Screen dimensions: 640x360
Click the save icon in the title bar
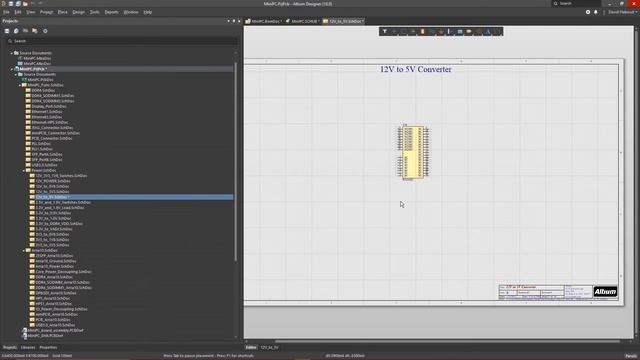click(x=11, y=3)
